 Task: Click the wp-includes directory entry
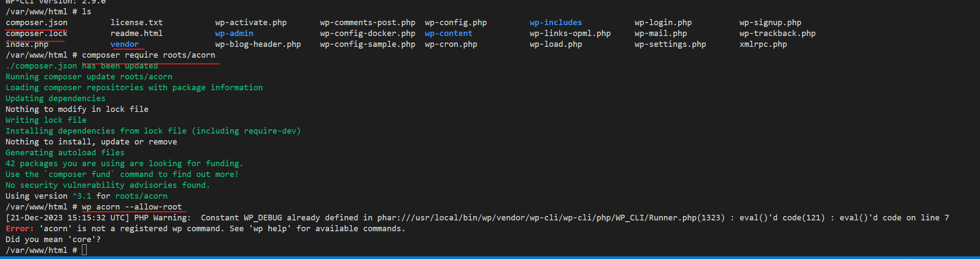point(556,23)
